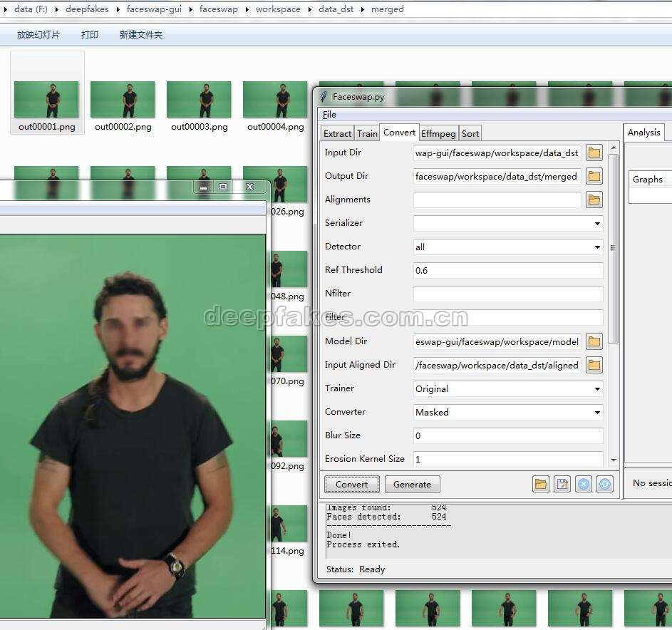Click the Ref Threshold input field

(x=507, y=270)
